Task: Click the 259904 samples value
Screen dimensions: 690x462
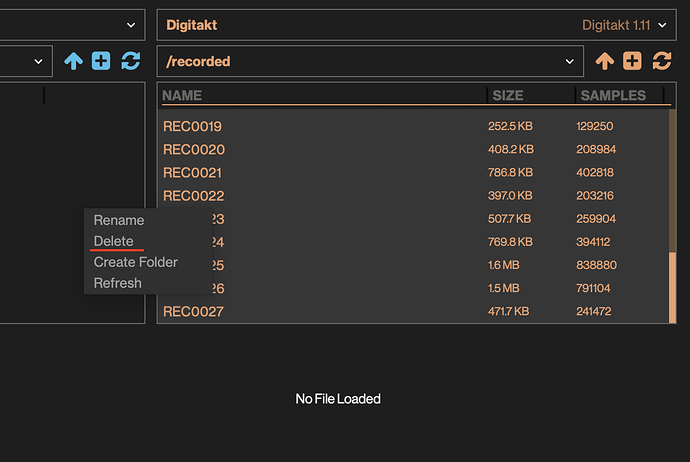Action: click(x=596, y=219)
